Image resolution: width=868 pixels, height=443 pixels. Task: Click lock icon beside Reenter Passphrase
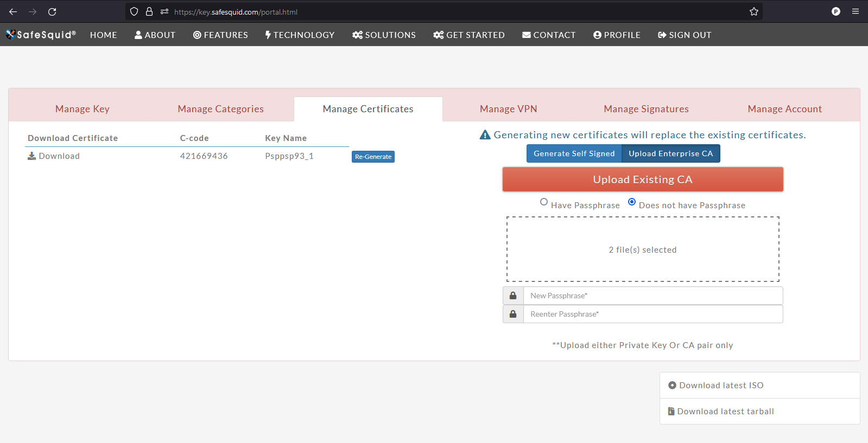tap(513, 314)
